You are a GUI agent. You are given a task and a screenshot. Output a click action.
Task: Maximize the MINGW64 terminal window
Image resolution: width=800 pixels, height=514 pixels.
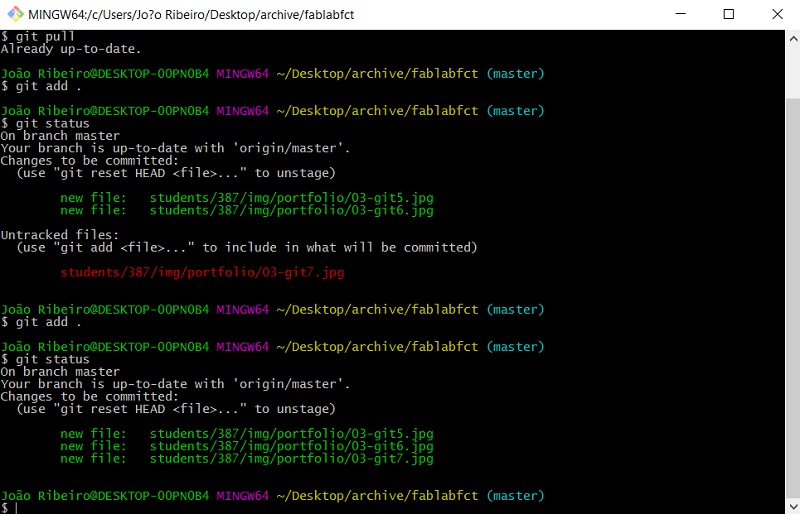pos(729,14)
